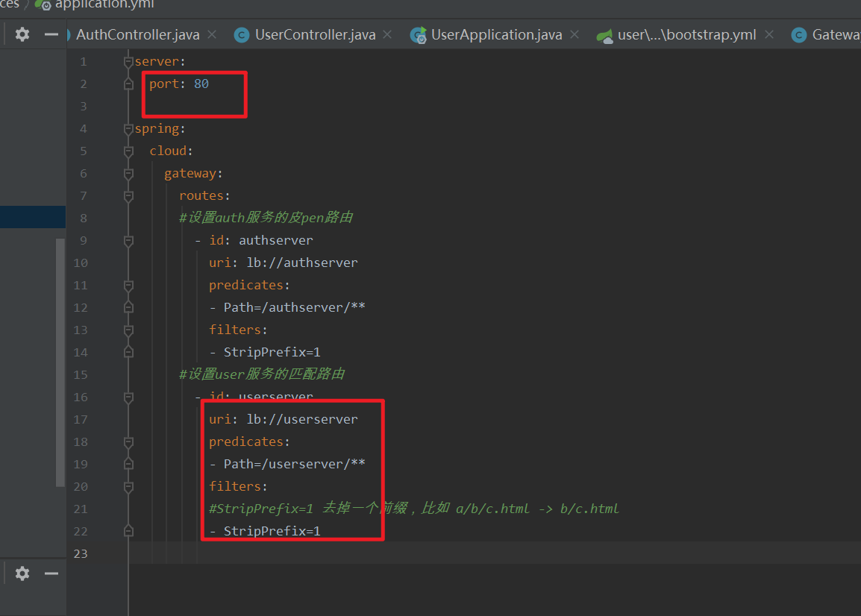This screenshot has height=616, width=861.
Task: Click the left panel vertical scrollbar
Action: click(x=60, y=362)
